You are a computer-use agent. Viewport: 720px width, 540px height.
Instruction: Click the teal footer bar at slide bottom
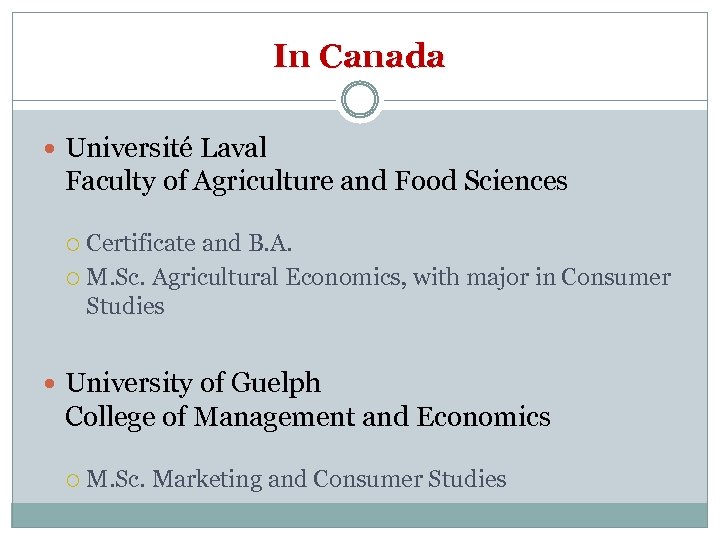pyautogui.click(x=359, y=514)
